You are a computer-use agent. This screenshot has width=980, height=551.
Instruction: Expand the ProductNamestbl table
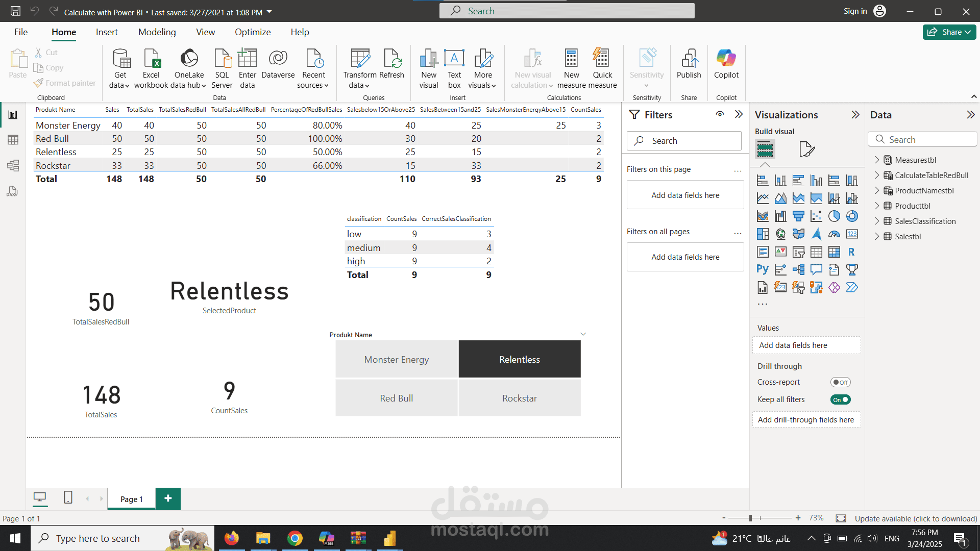[x=877, y=190]
